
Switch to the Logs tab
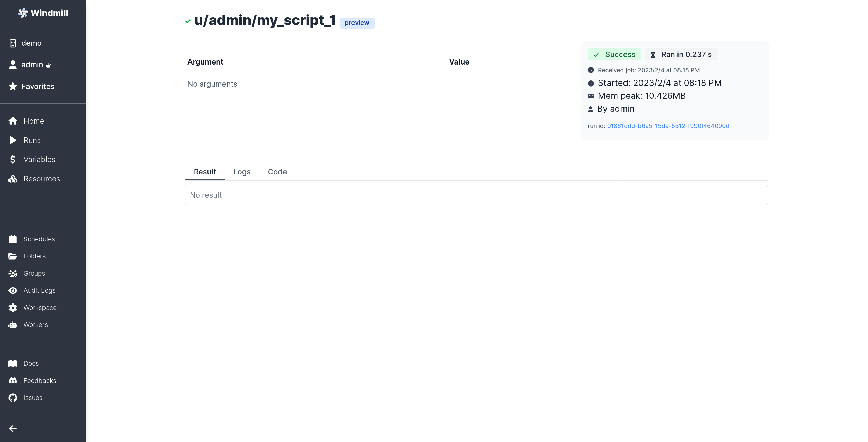click(242, 172)
